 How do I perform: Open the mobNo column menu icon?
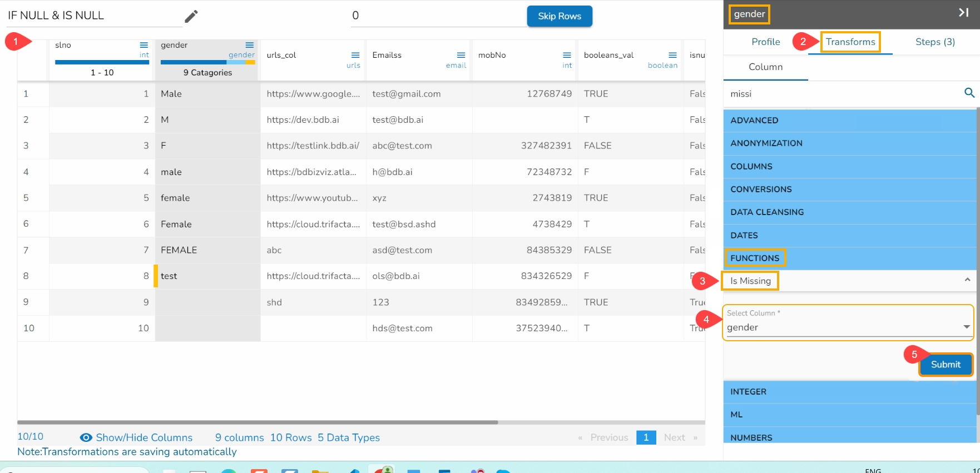[x=567, y=55]
